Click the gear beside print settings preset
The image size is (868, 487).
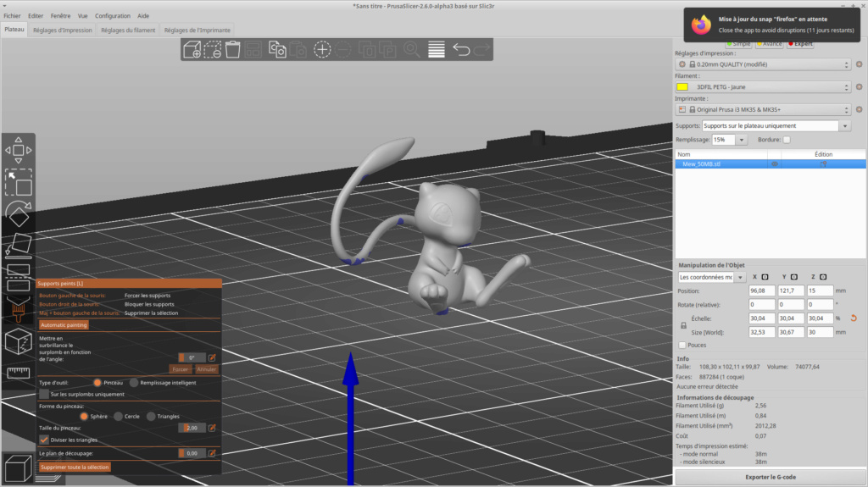860,64
